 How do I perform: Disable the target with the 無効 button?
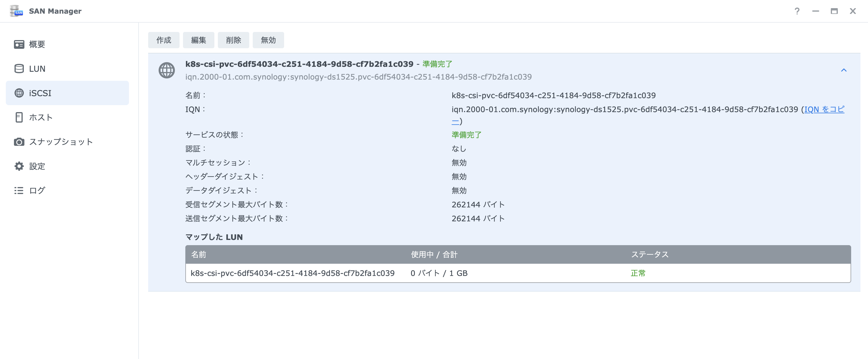tap(268, 40)
